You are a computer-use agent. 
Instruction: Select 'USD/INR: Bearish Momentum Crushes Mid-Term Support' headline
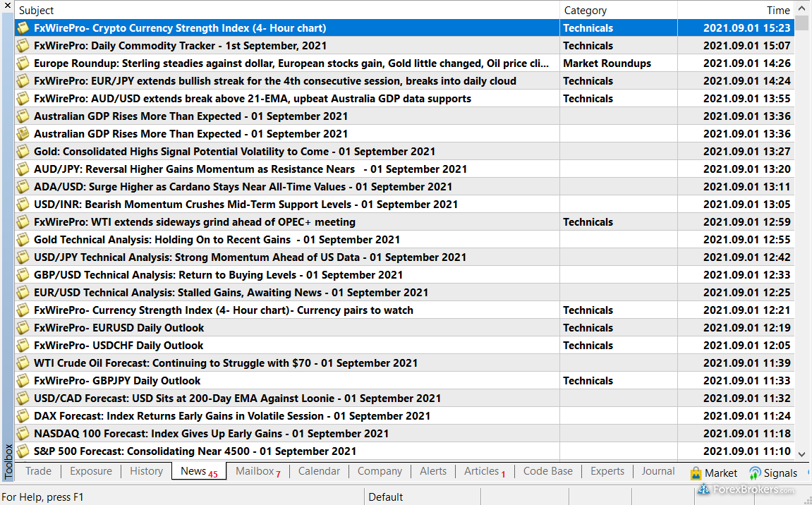(246, 205)
